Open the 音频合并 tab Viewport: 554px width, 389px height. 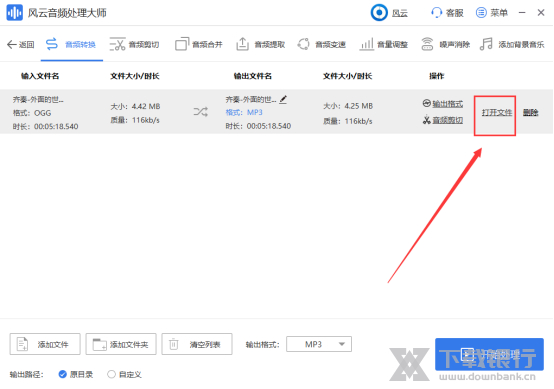pyautogui.click(x=199, y=45)
